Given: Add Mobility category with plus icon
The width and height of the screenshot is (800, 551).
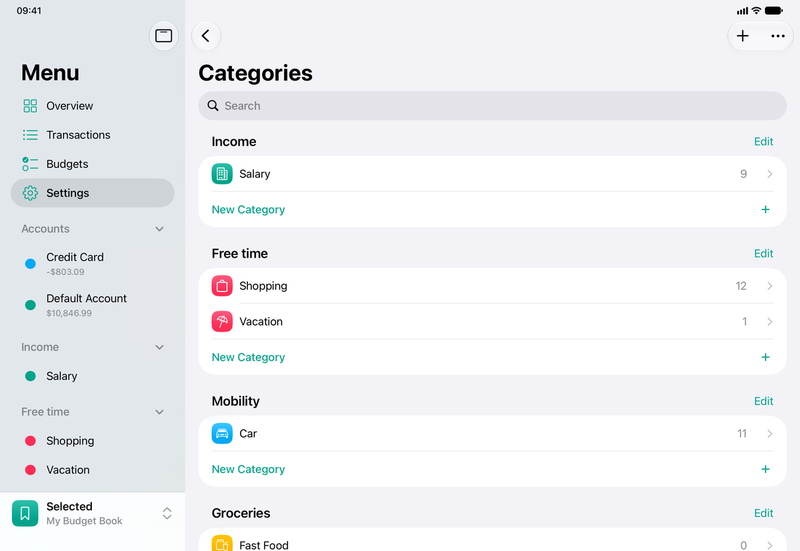Looking at the screenshot, I should (x=765, y=469).
